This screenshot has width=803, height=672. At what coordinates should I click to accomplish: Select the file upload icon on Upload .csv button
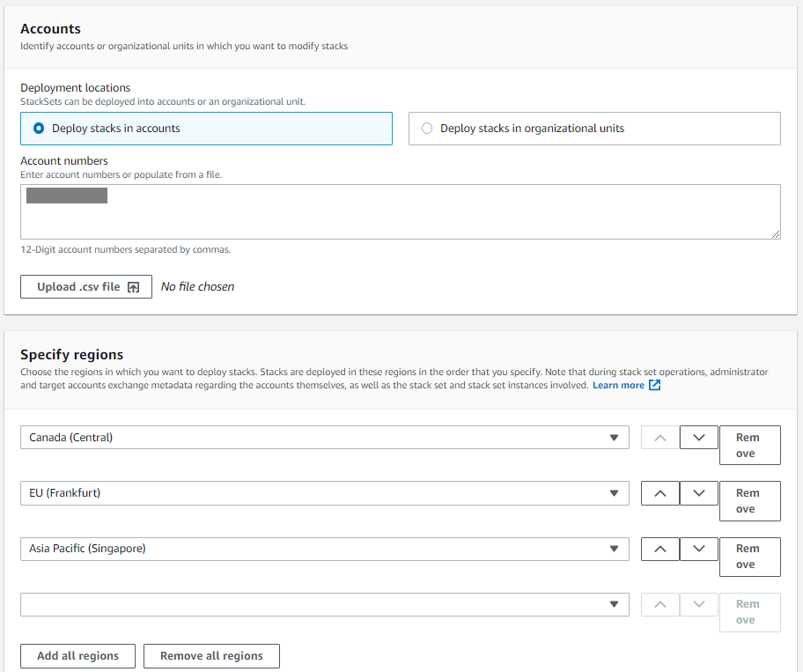(133, 286)
